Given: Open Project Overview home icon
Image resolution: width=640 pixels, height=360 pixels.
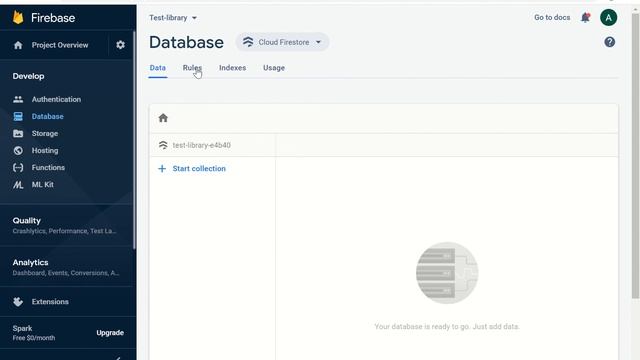Looking at the screenshot, I should pyautogui.click(x=18, y=45).
